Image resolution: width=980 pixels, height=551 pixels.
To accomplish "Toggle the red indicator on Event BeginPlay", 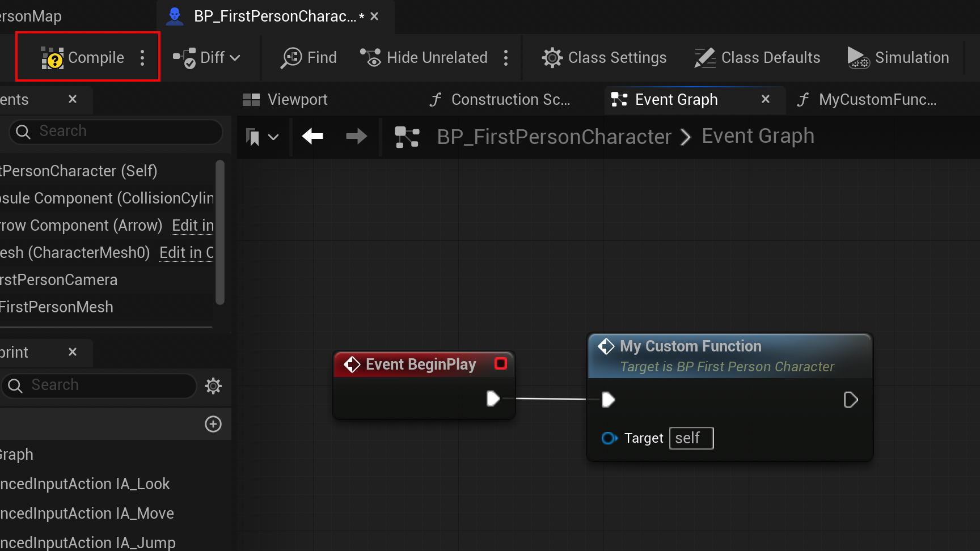I will click(x=500, y=363).
